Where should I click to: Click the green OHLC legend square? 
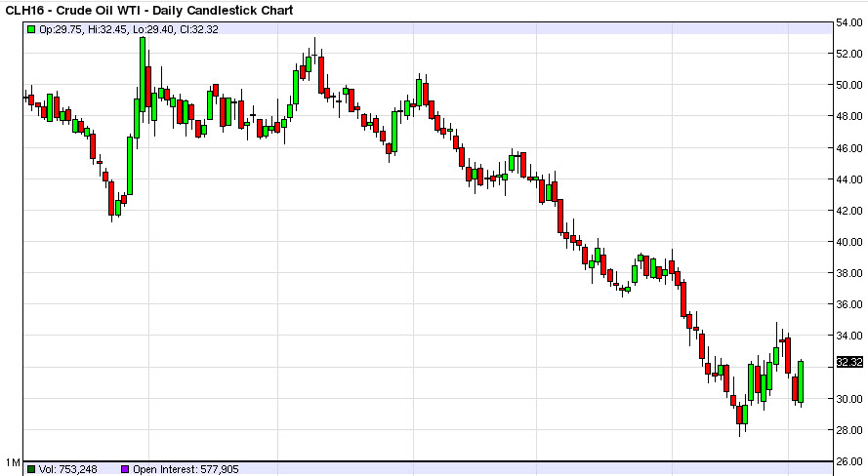pos(31,29)
